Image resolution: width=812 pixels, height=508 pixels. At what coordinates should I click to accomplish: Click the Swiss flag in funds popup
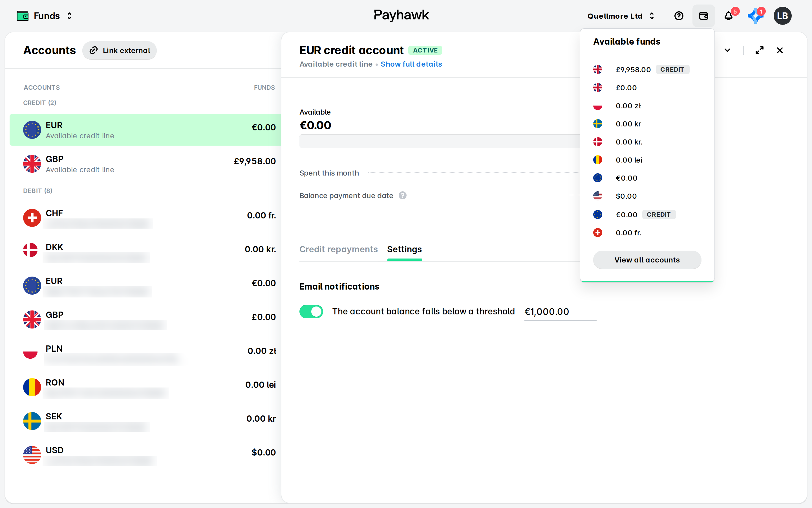(597, 233)
